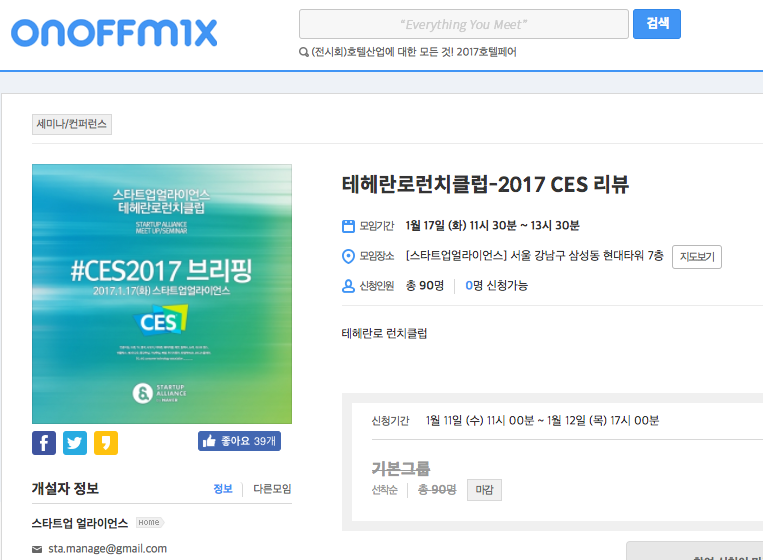Focus the "Everything You Meet" search field
763x560 pixels.
(x=463, y=24)
